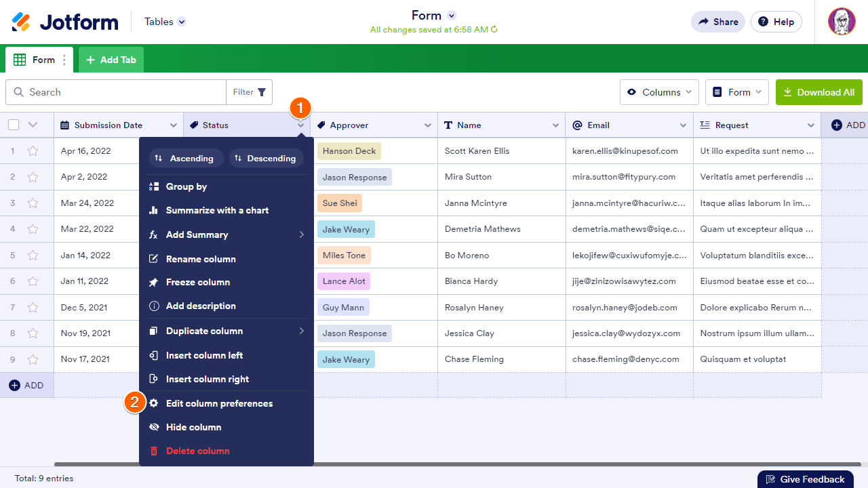Click the Lance Alot approver tag
Image resolution: width=868 pixels, height=488 pixels.
[344, 281]
